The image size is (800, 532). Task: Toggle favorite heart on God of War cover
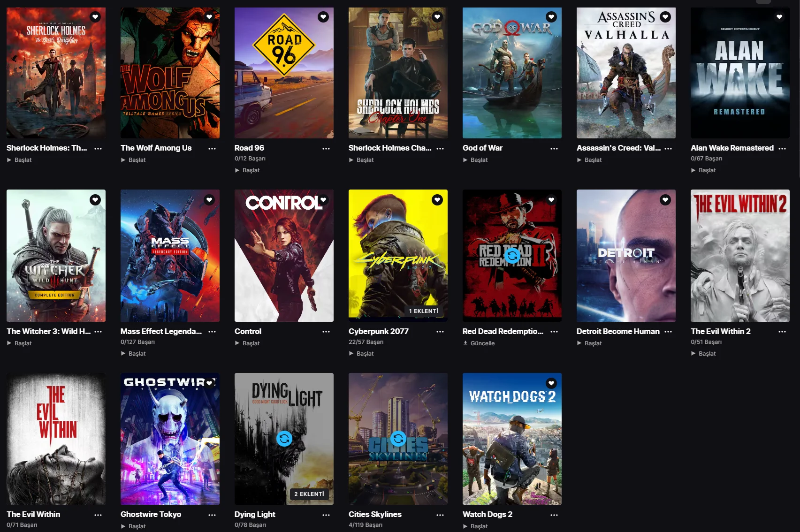pos(551,17)
